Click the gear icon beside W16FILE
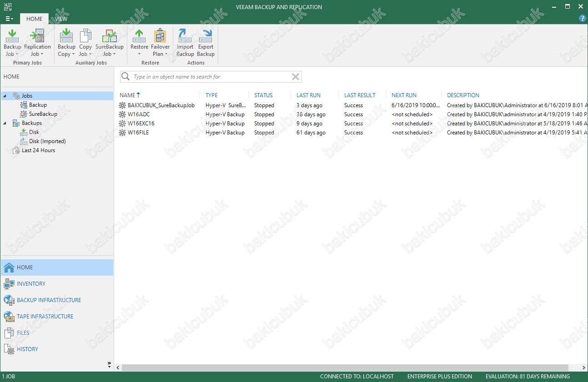This screenshot has width=588, height=382. point(122,133)
